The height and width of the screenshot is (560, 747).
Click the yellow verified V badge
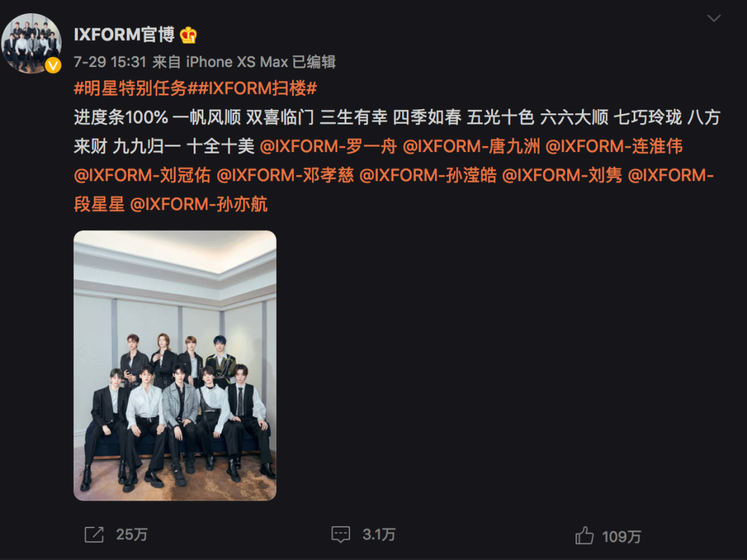53,65
